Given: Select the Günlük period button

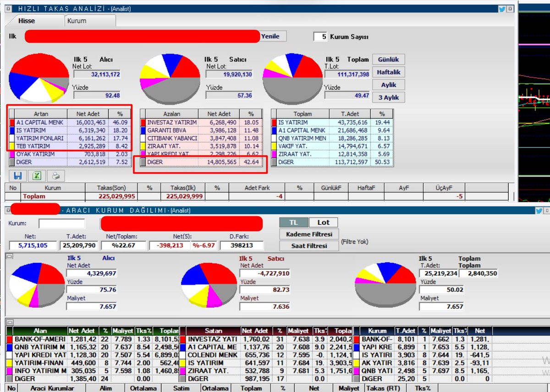Looking at the screenshot, I should [388, 60].
